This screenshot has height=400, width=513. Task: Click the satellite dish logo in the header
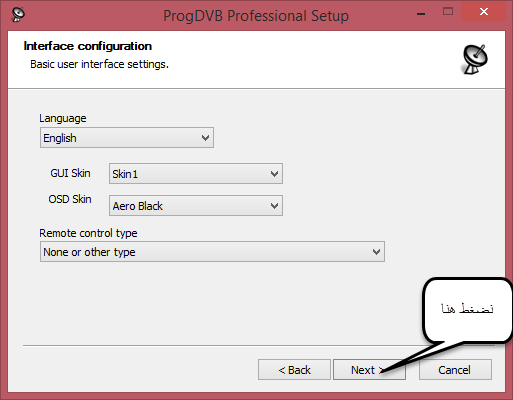475,60
